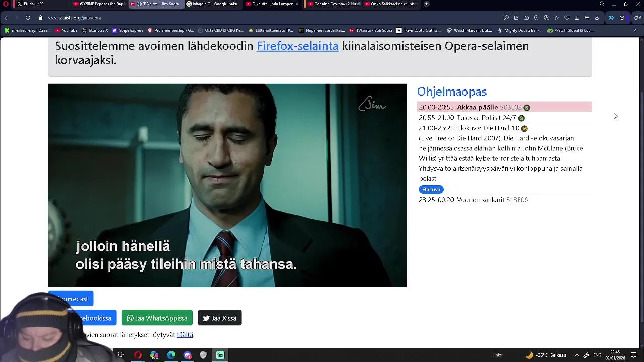Open the profile account icon

coord(597,18)
